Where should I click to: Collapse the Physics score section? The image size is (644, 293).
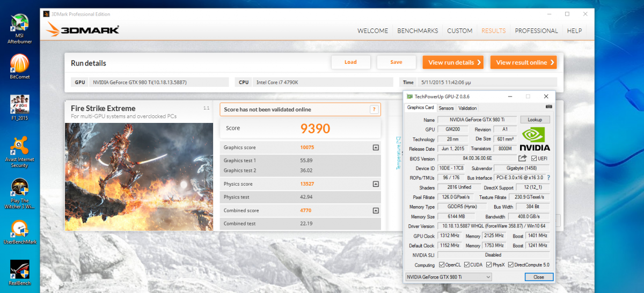(x=376, y=184)
